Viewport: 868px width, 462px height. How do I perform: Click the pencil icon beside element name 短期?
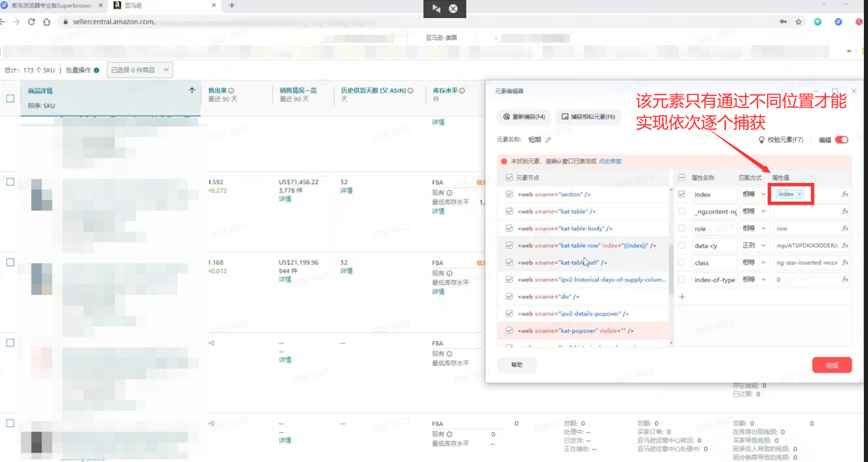[548, 140]
